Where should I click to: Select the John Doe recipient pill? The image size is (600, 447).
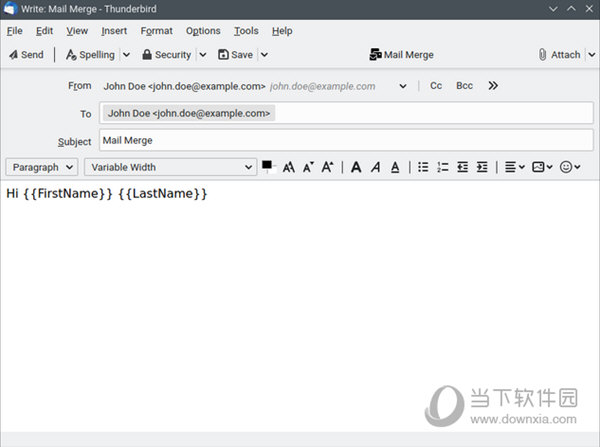189,113
